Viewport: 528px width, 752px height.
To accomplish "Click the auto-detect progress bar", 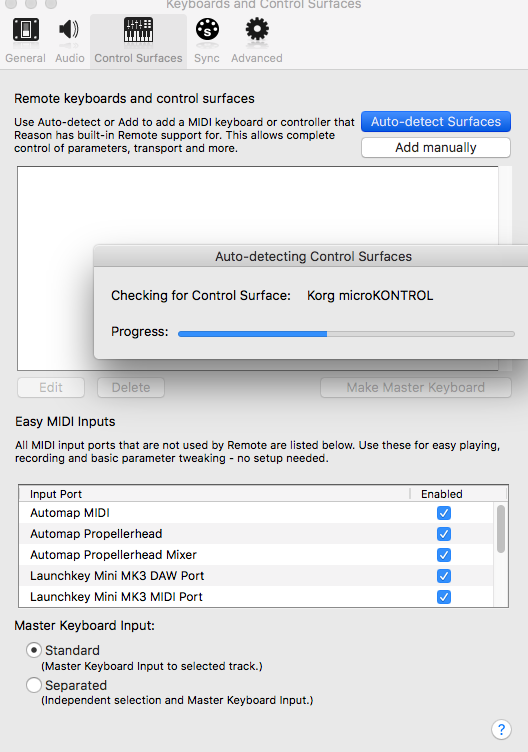I will click(346, 334).
